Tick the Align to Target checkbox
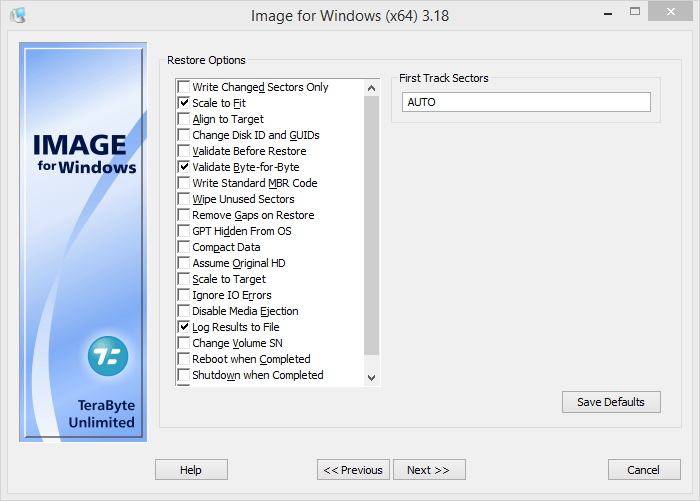This screenshot has width=700, height=501. click(183, 119)
